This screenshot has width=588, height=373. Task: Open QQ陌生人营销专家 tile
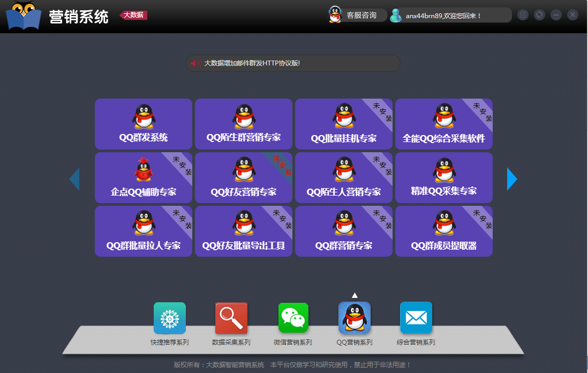[343, 177]
